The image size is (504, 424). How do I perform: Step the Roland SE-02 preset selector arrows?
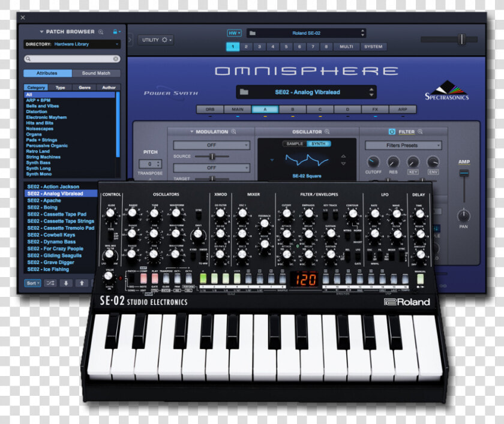pos(362,33)
